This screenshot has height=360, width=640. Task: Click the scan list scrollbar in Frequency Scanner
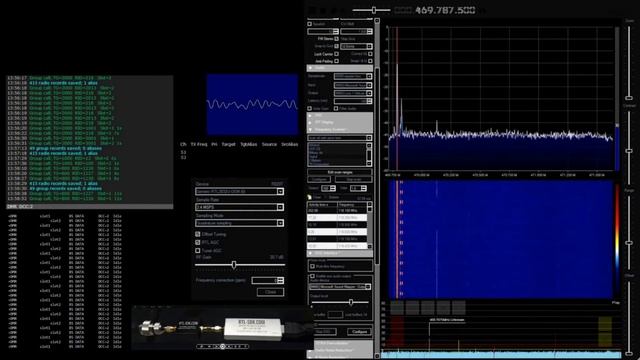(369, 154)
